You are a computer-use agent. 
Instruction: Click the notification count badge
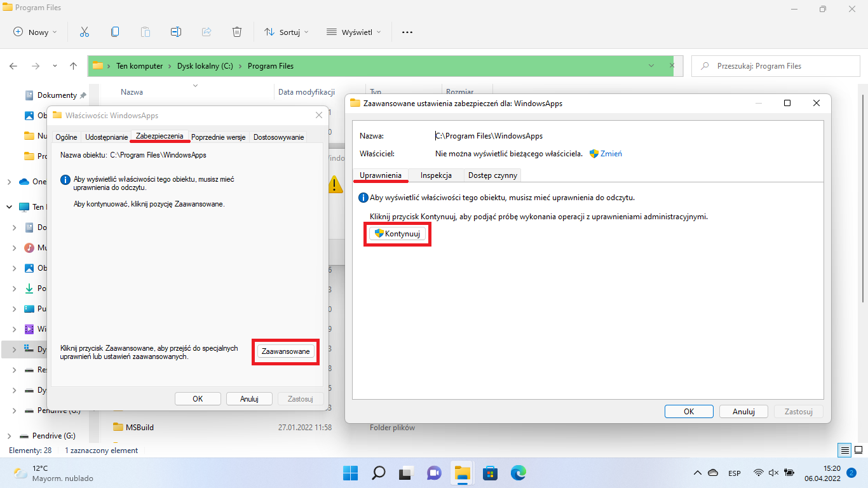coord(851,473)
